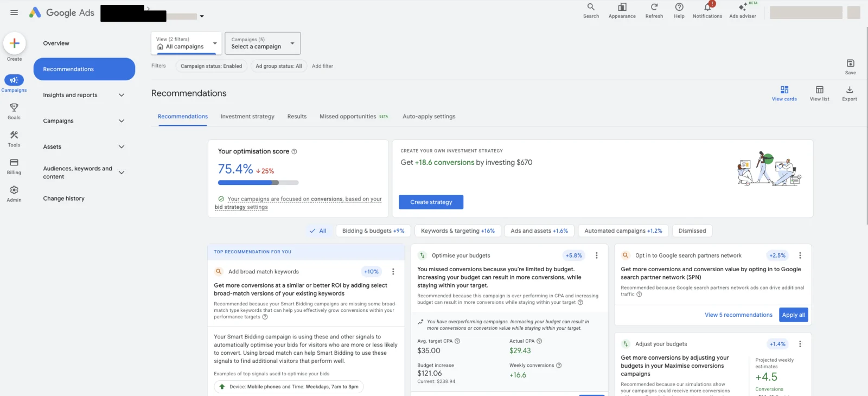
Task: Select the All recommendations filter chip
Action: (318, 231)
